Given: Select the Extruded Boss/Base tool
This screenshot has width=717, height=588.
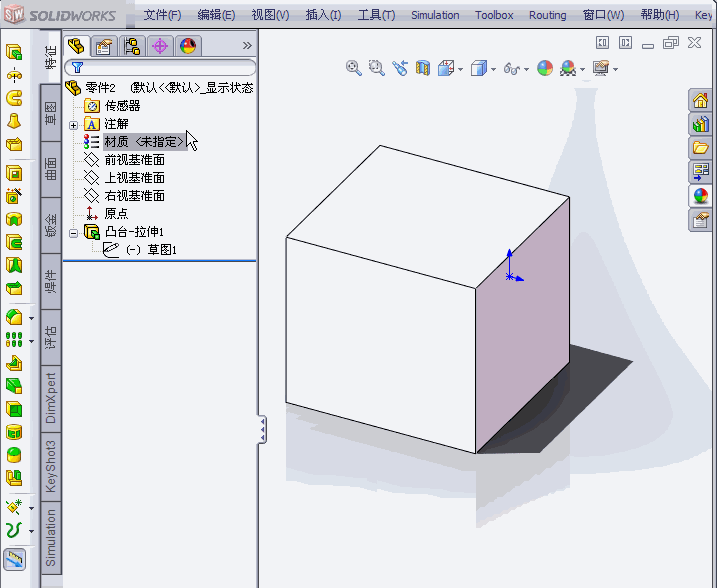Looking at the screenshot, I should (14, 52).
